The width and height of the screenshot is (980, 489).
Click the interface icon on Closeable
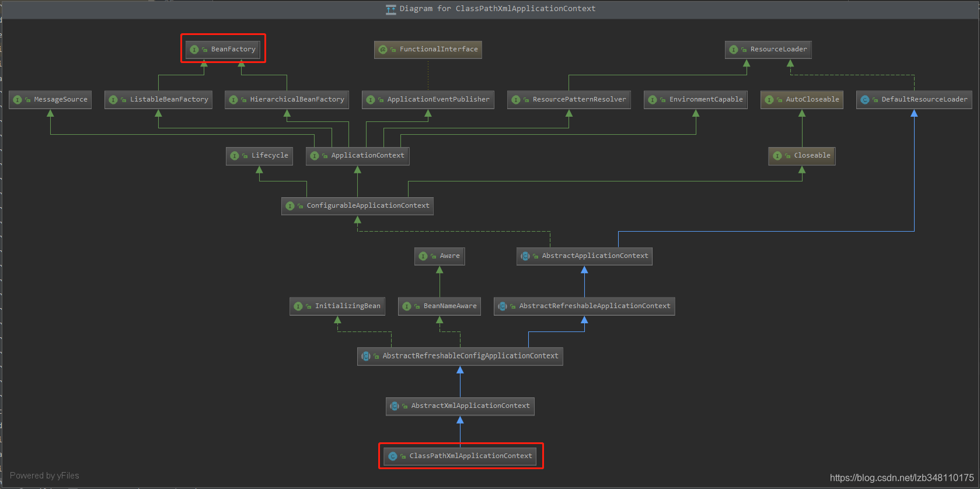pyautogui.click(x=777, y=156)
